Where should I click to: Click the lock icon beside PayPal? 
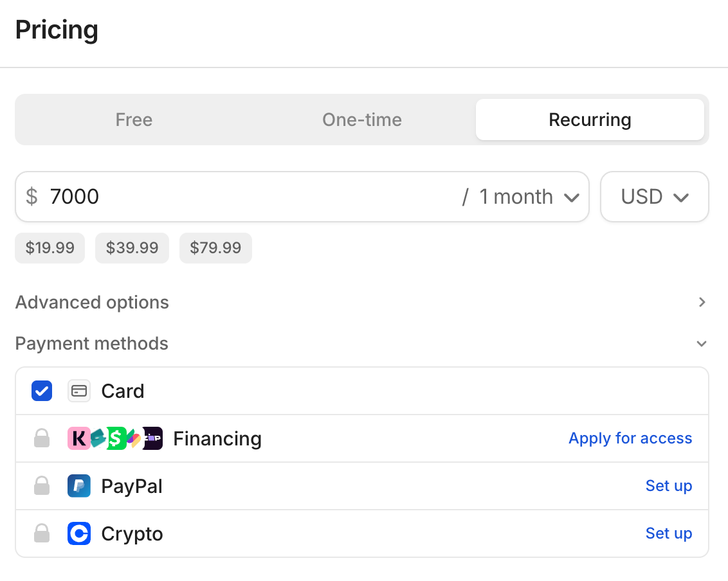point(42,486)
